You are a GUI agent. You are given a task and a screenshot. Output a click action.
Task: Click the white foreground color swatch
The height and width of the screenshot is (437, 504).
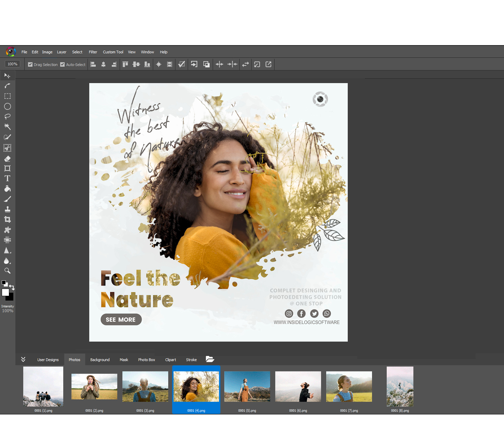click(x=5, y=292)
